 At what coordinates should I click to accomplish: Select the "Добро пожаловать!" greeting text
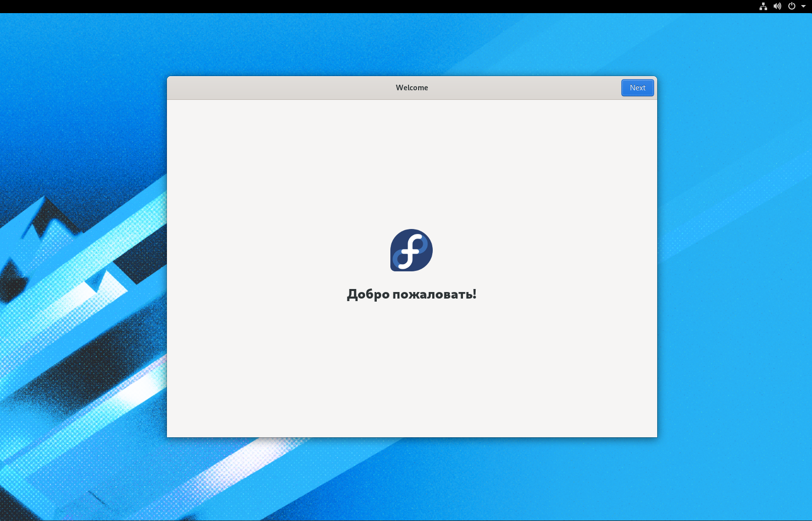(412, 294)
